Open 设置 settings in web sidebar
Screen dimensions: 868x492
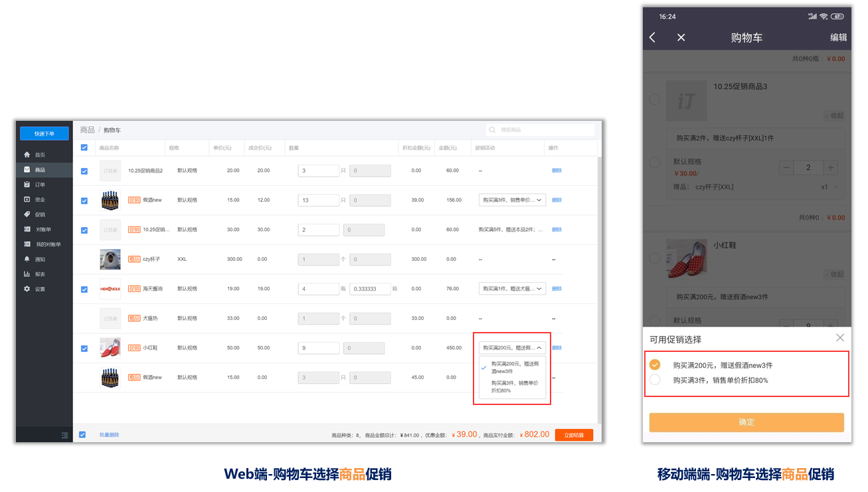(x=44, y=289)
